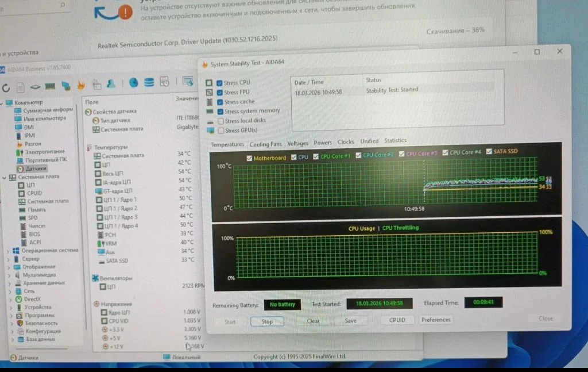Toggle the Stress cache checkbox
Image resolution: width=588 pixels, height=372 pixels.
[x=220, y=102]
